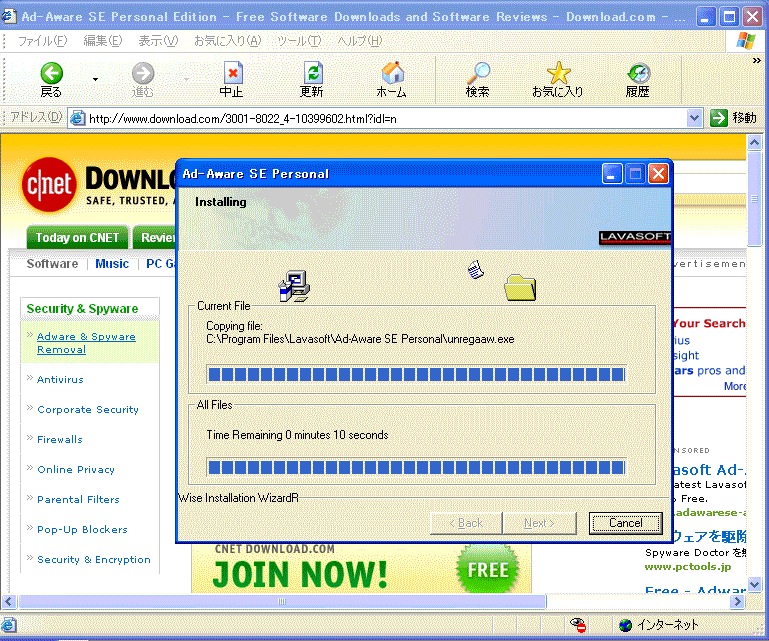Minimize the Ad-Aware SE Personal installer window
The image size is (769, 641).
(612, 174)
